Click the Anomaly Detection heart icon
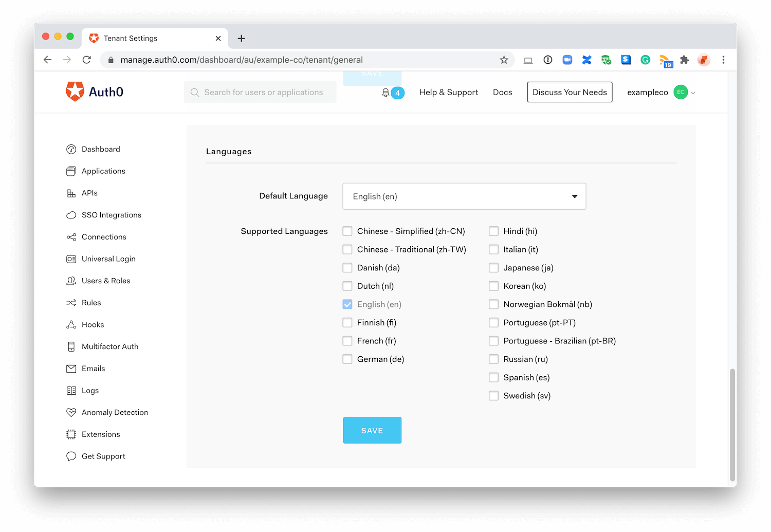Screen dimensions: 771x532 [x=71, y=412]
